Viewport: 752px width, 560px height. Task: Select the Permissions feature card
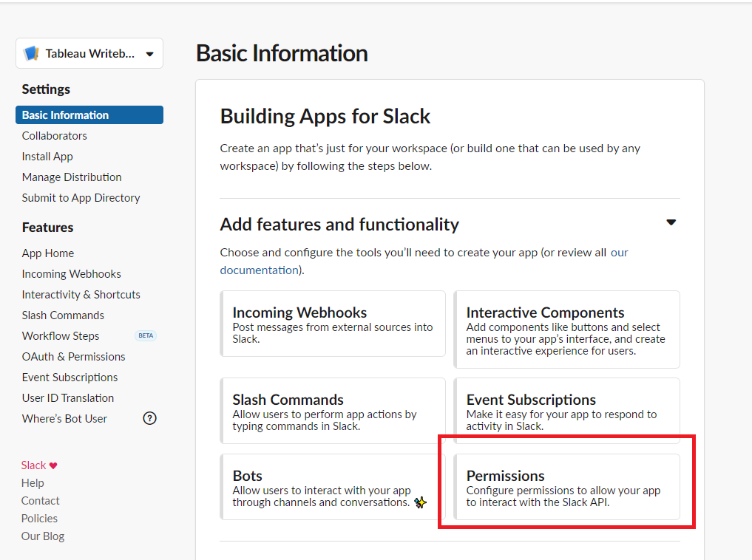coord(567,487)
